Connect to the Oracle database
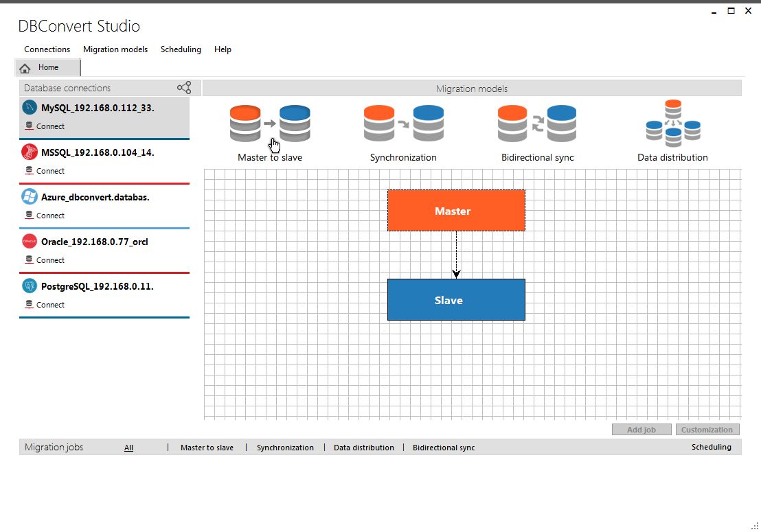 point(43,259)
